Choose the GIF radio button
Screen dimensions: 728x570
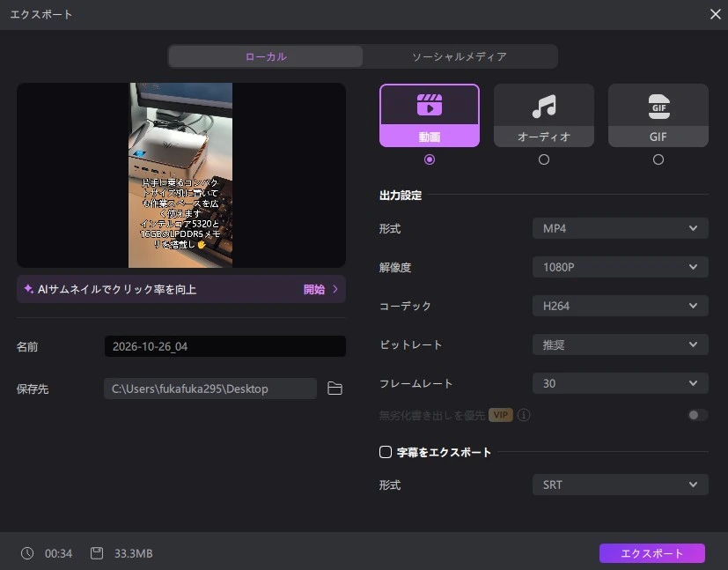658,159
